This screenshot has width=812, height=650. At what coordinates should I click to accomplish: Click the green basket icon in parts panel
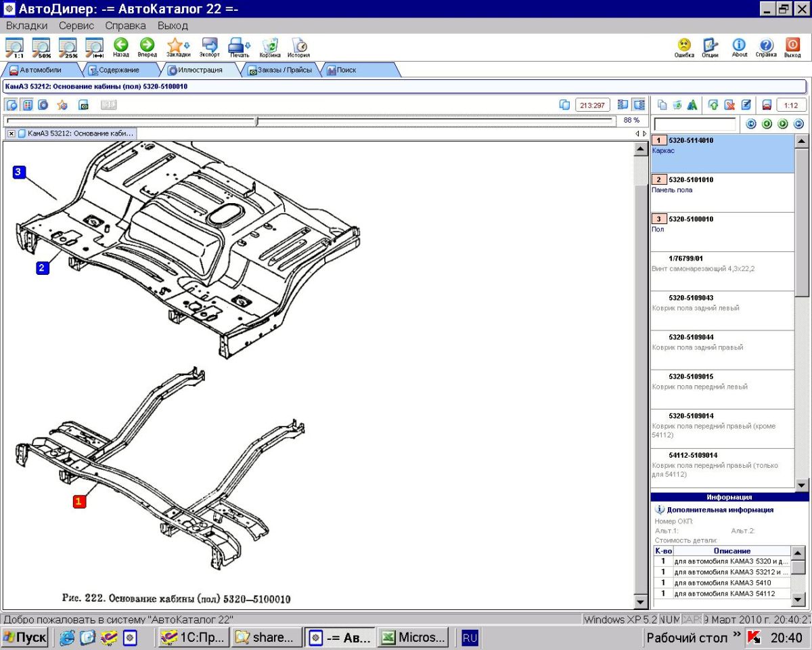click(677, 105)
